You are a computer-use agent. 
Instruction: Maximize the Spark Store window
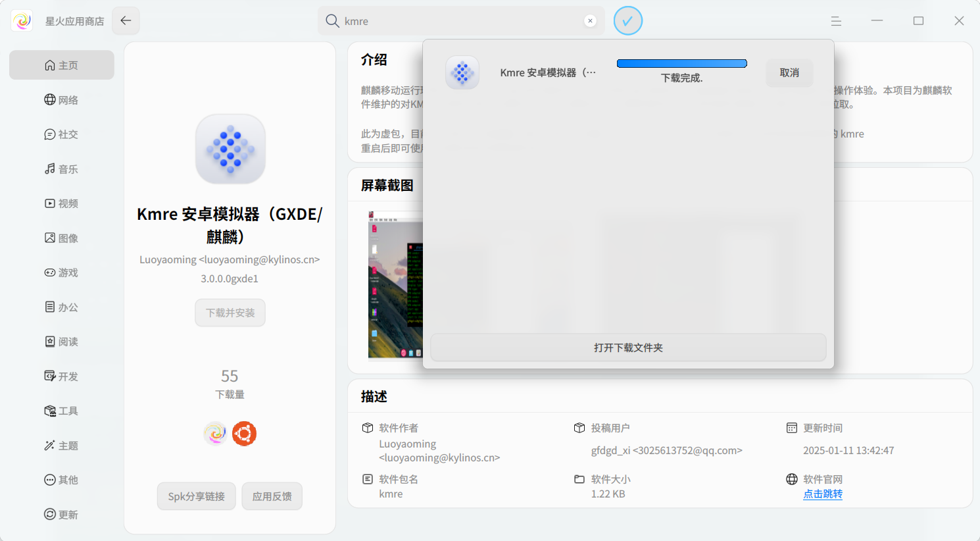pyautogui.click(x=918, y=21)
